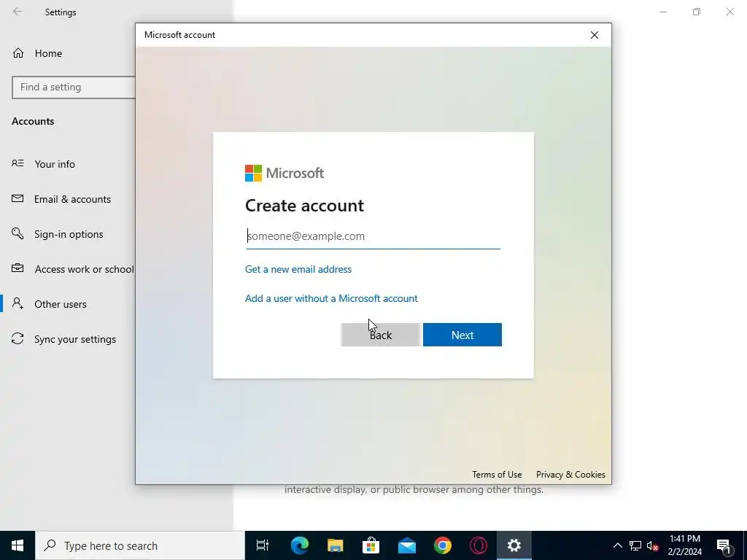Screen dimensions: 747x560
Task: Close the Microsoft account dialog
Action: click(x=594, y=35)
